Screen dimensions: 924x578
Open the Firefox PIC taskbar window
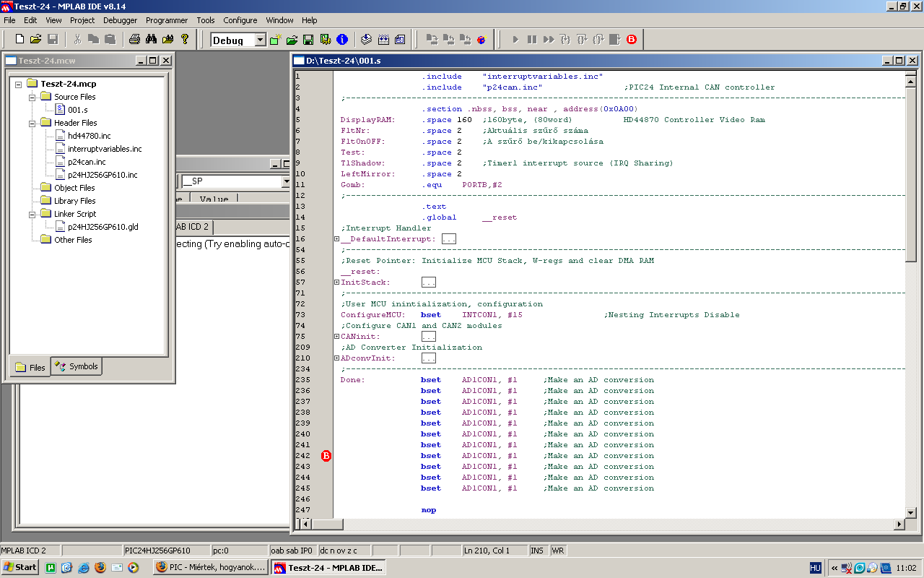pos(211,567)
